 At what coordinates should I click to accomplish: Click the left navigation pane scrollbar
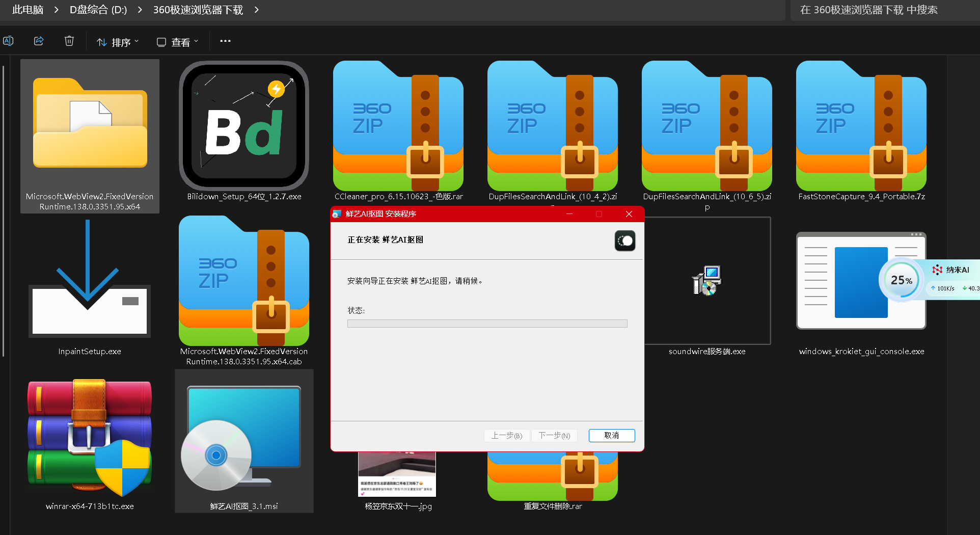[x=3, y=211]
